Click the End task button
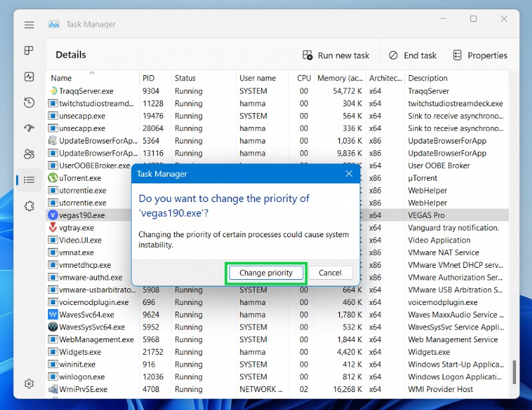Image resolution: width=532 pixels, height=410 pixels. point(412,55)
